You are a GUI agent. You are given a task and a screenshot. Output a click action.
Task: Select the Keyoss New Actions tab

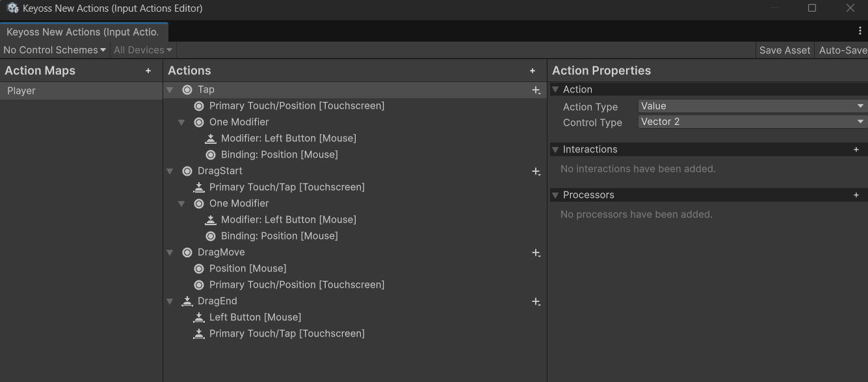[x=83, y=32]
